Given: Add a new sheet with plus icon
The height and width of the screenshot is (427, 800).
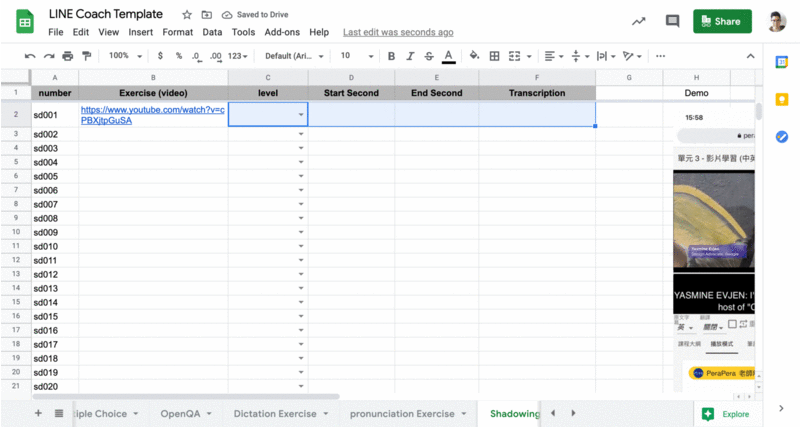Looking at the screenshot, I should point(38,413).
